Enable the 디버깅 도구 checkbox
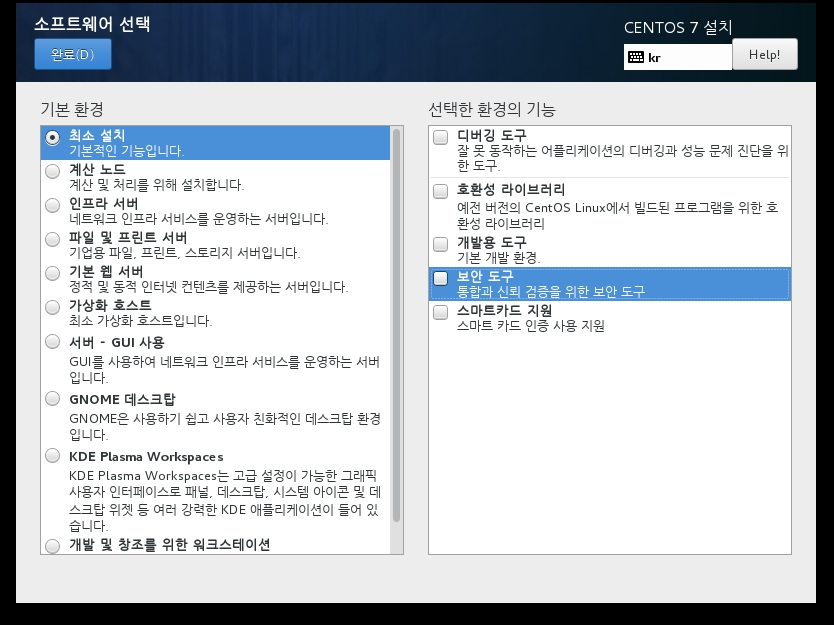Screen dimensions: 834x625 (x=441, y=138)
